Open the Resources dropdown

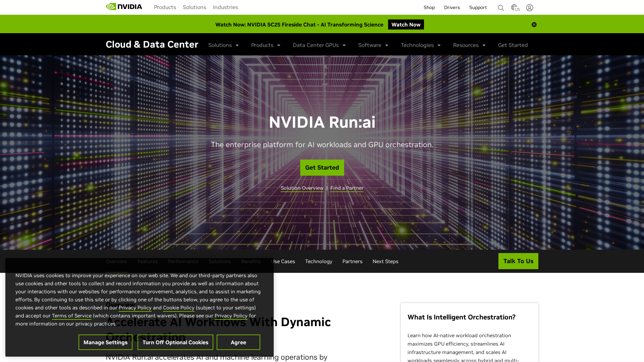469,45
